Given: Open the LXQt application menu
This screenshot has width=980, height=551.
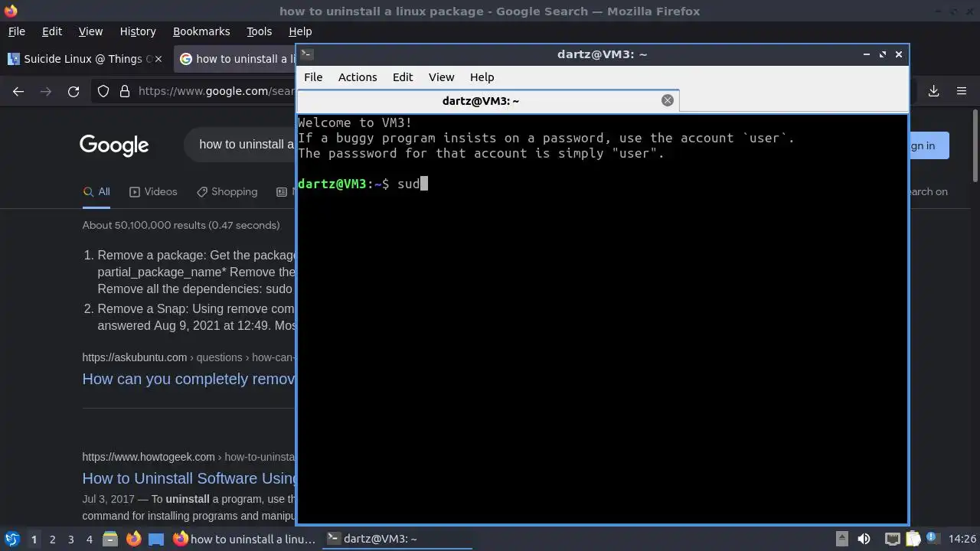Looking at the screenshot, I should click(x=11, y=539).
